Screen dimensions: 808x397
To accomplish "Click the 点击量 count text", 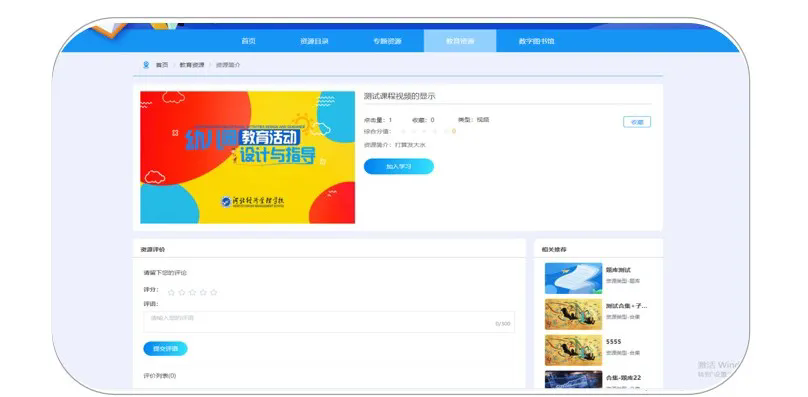I will click(378, 120).
